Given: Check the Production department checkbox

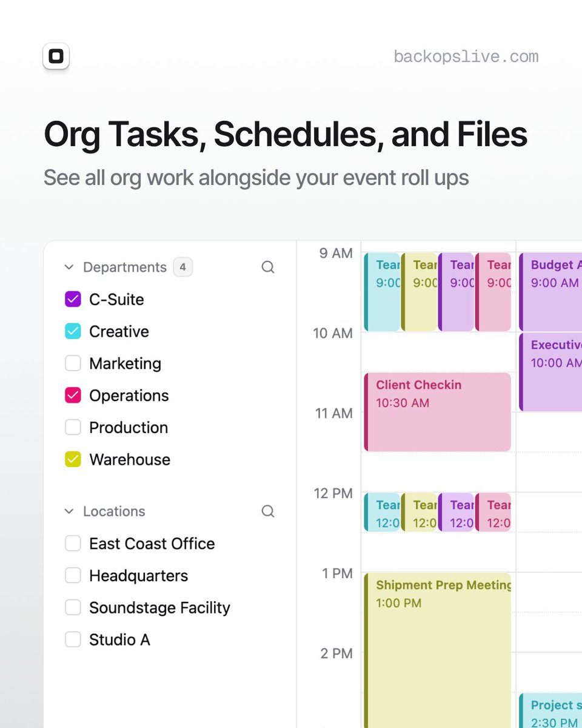Looking at the screenshot, I should click(x=73, y=427).
